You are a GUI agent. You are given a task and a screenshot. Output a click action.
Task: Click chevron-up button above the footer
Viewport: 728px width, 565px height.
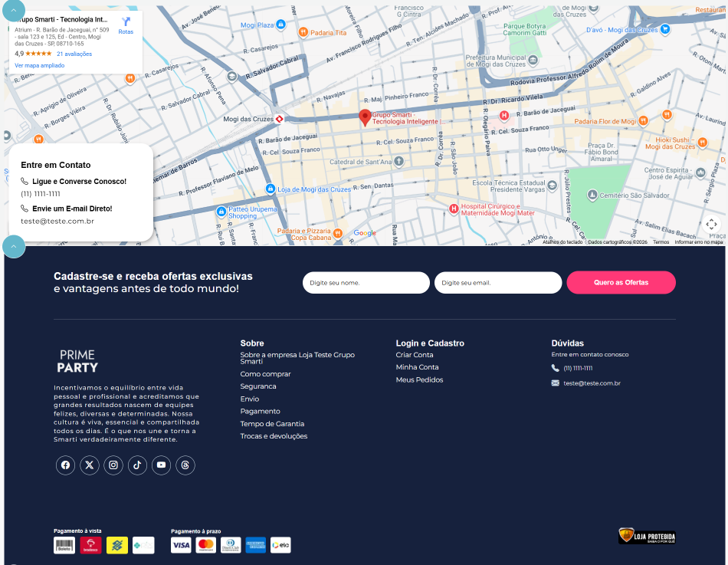14,247
